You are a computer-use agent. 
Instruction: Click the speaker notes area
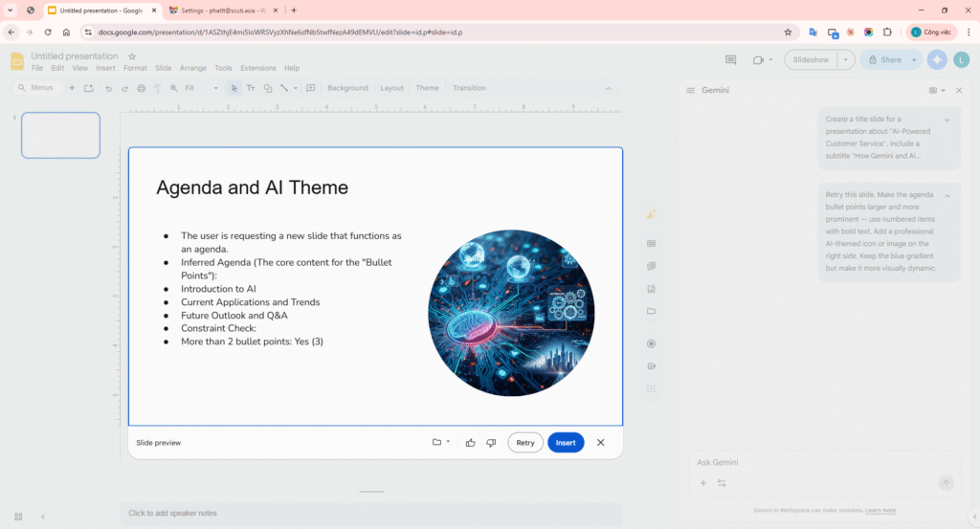coord(371,514)
